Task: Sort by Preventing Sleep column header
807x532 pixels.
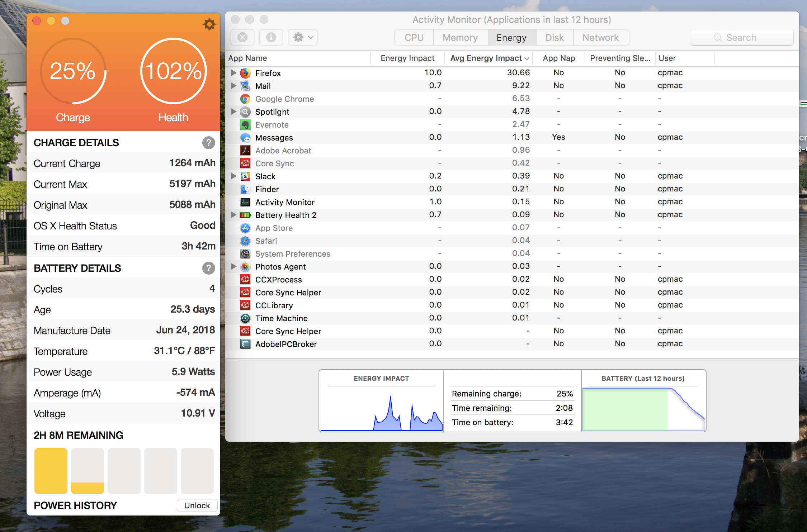Action: coord(620,58)
